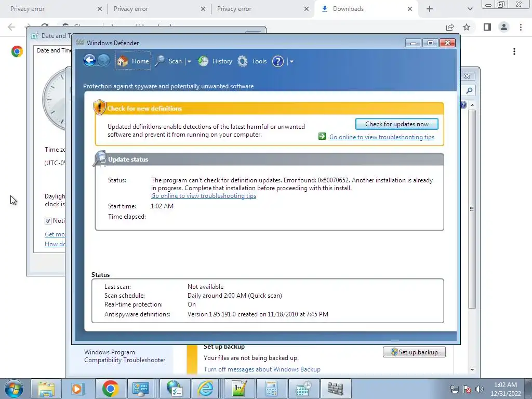Open Chrome profile avatar
The image size is (532, 399).
pyautogui.click(x=504, y=27)
